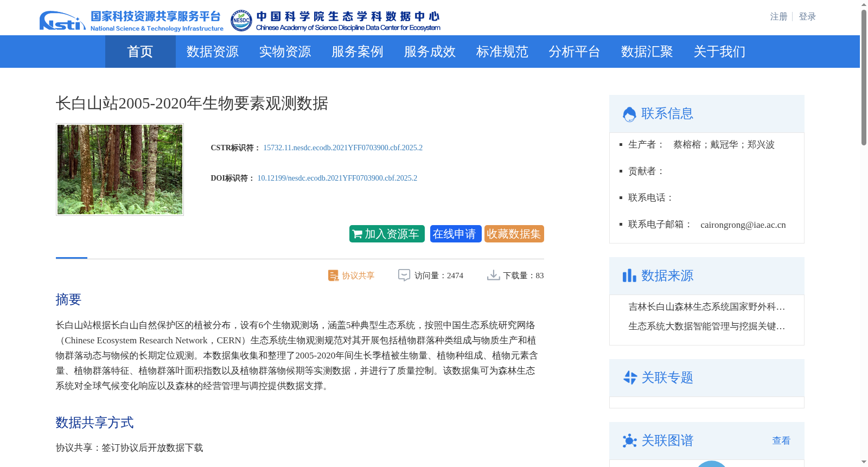868x467 pixels.
Task: Click the page vertical scrollbar thumb
Action: coord(864,78)
